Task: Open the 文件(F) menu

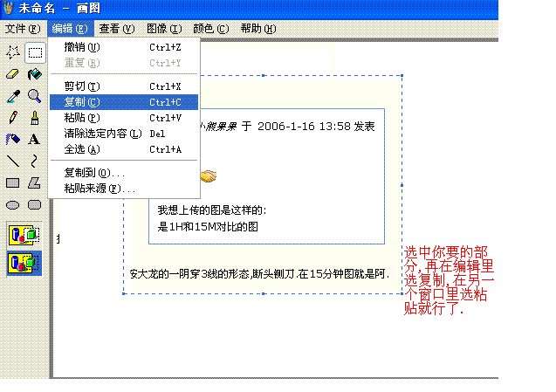Action: [x=23, y=29]
